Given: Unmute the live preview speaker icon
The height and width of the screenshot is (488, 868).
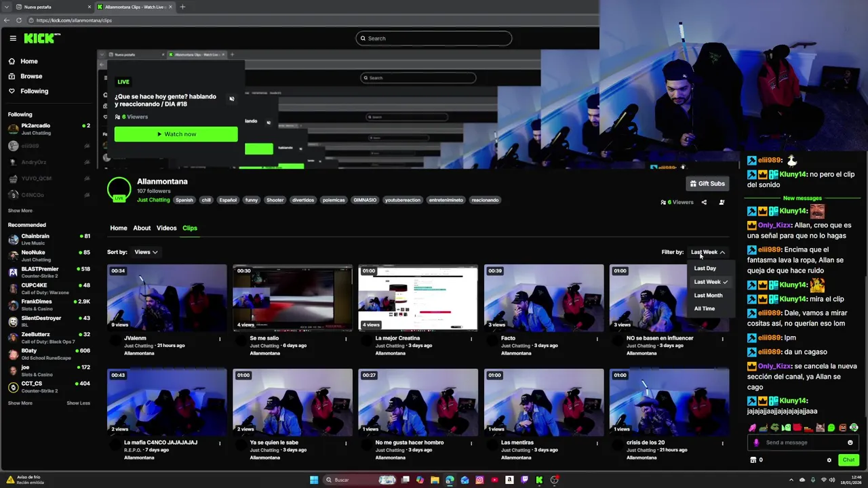Looking at the screenshot, I should 232,99.
